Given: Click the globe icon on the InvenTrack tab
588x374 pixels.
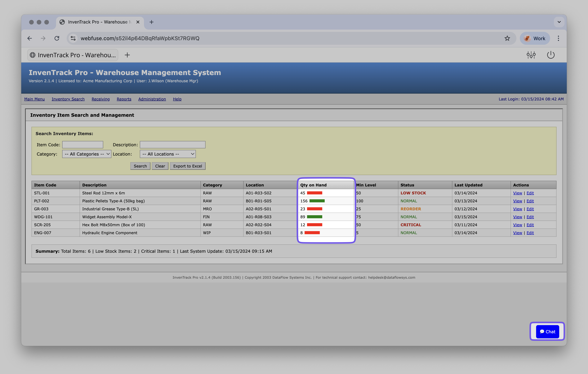Looking at the screenshot, I should [x=33, y=55].
